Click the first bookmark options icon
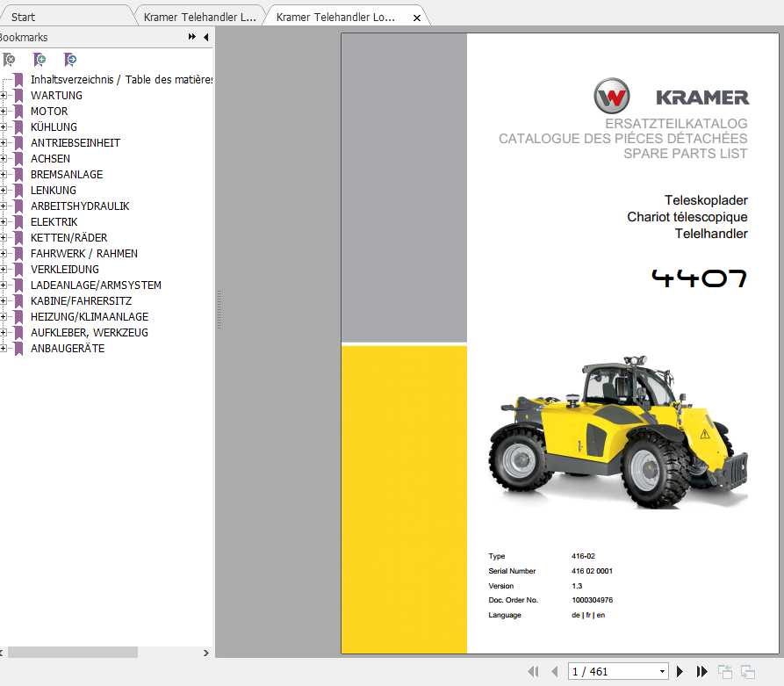The height and width of the screenshot is (686, 784). [9, 60]
